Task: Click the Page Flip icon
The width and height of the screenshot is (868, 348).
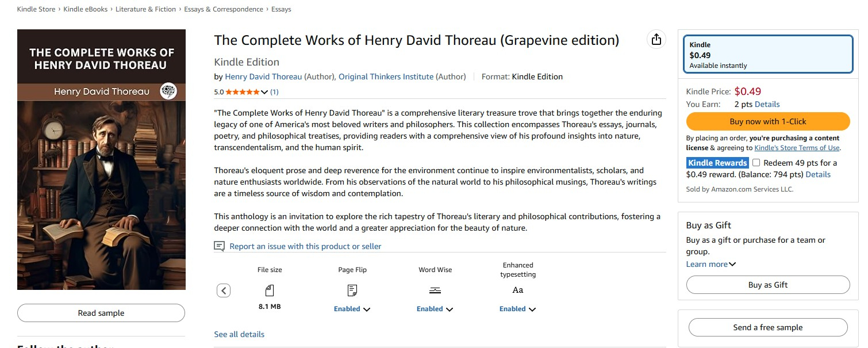Action: [352, 290]
